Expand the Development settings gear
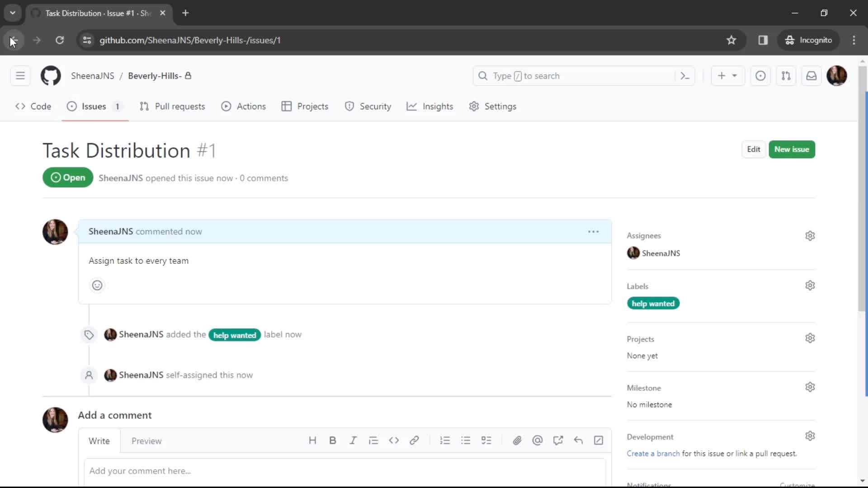The image size is (868, 488). pyautogui.click(x=810, y=436)
